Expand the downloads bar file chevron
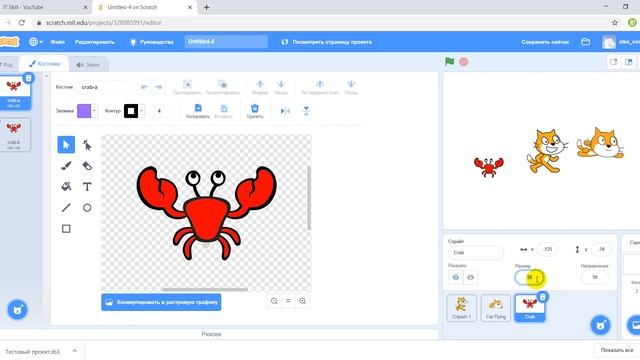 tap(75, 351)
